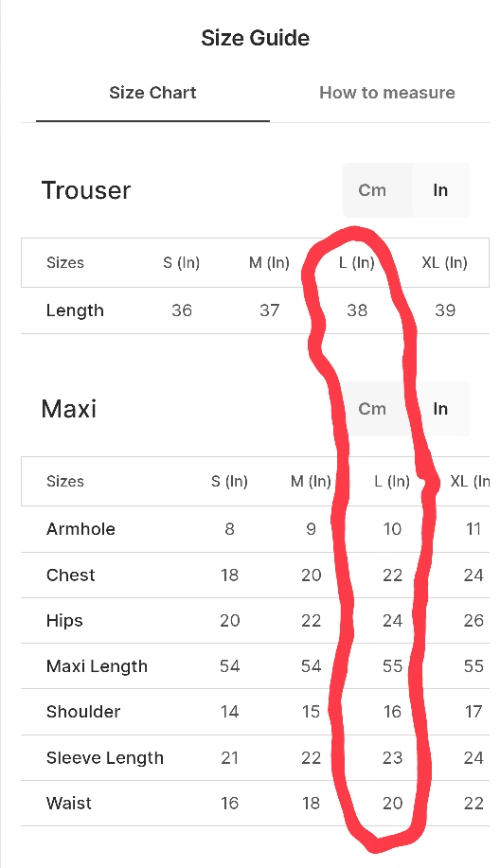Image resolution: width=500 pixels, height=868 pixels.
Task: Select the Trouser section heading
Action: (86, 190)
